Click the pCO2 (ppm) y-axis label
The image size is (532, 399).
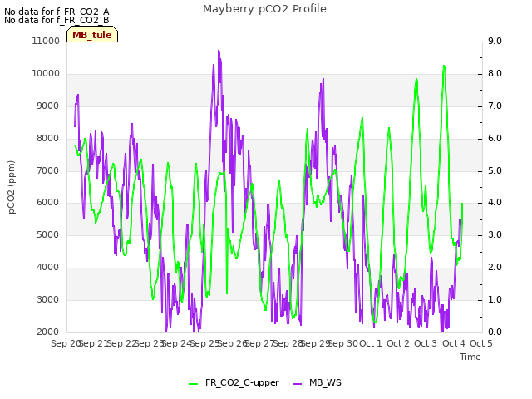11,187
